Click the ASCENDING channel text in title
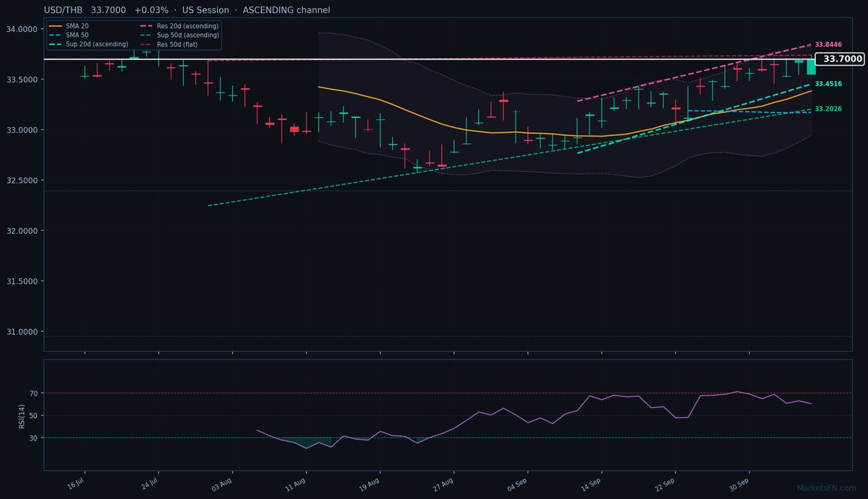Image resolution: width=868 pixels, height=499 pixels. pos(286,10)
